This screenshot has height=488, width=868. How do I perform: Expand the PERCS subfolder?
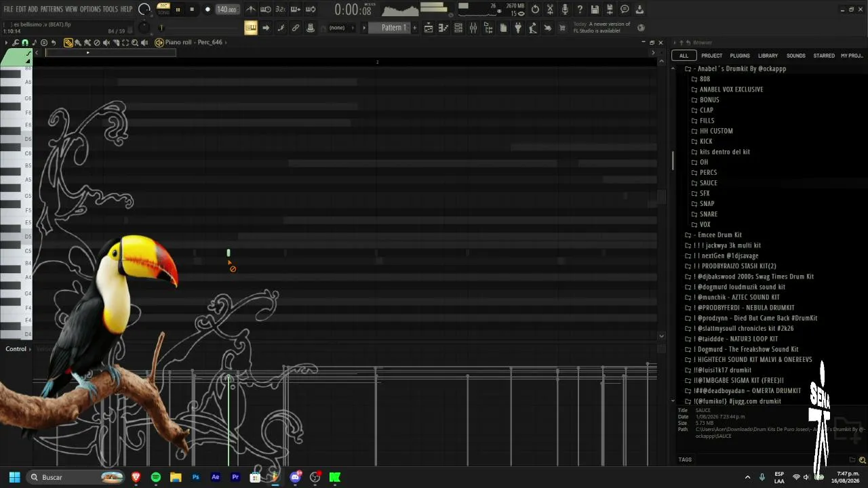pos(704,173)
